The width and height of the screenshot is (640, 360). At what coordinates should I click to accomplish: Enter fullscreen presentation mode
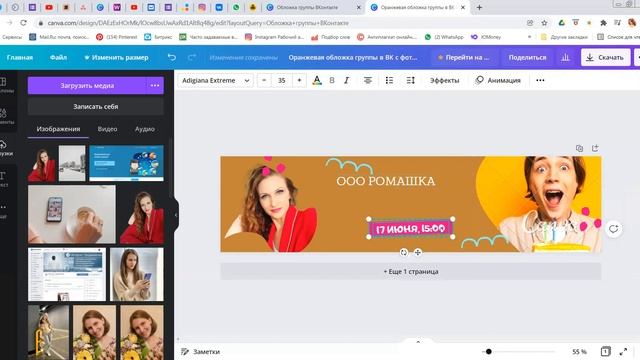623,351
